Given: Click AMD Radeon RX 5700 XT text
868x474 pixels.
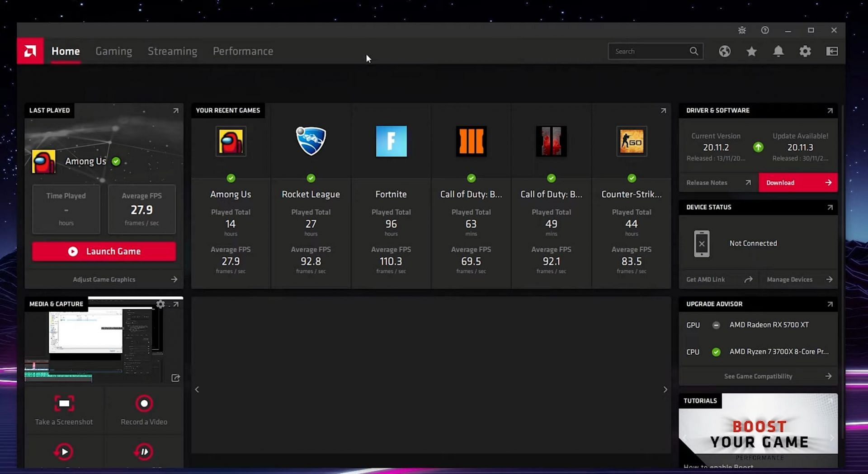Looking at the screenshot, I should [769, 325].
